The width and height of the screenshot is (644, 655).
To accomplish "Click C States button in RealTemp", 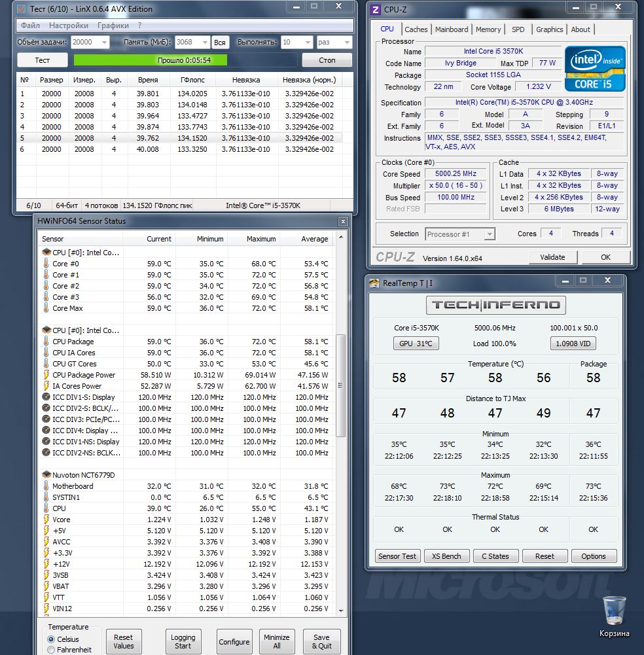I will tap(495, 556).
